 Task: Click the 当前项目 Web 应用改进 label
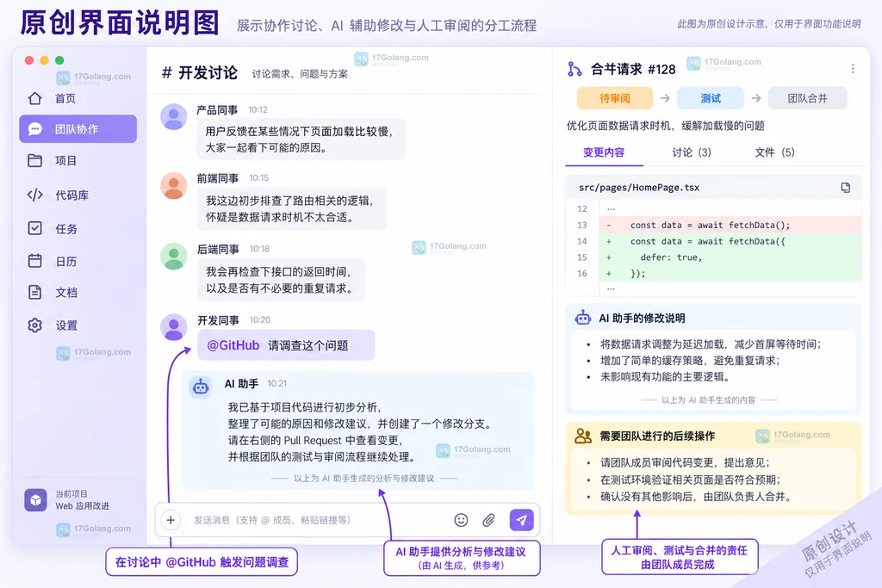pos(82,499)
